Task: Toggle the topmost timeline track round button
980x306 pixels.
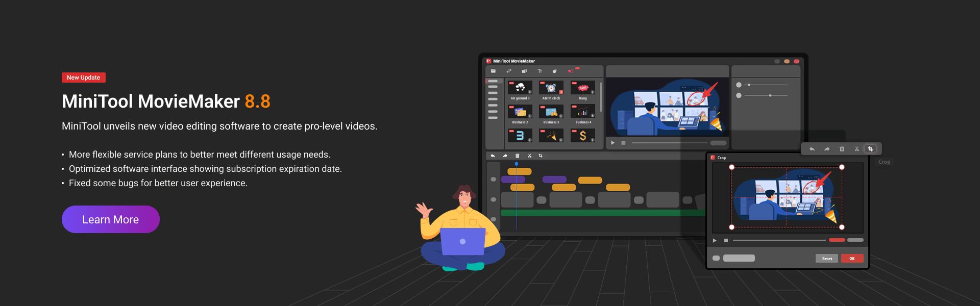Action: 493,179
